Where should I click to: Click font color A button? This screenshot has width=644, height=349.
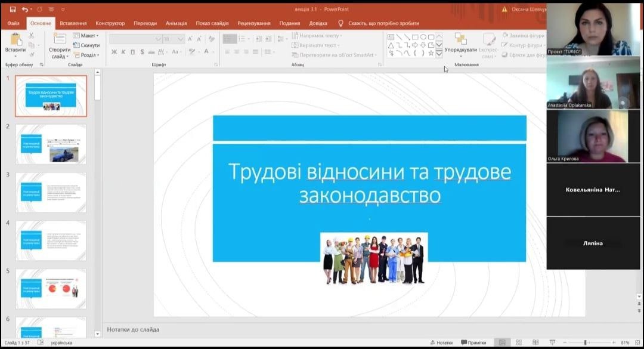(206, 52)
